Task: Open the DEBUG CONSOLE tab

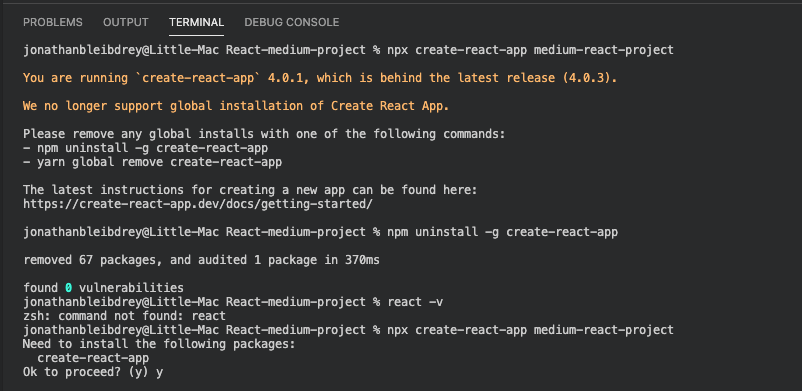Action: point(292,23)
